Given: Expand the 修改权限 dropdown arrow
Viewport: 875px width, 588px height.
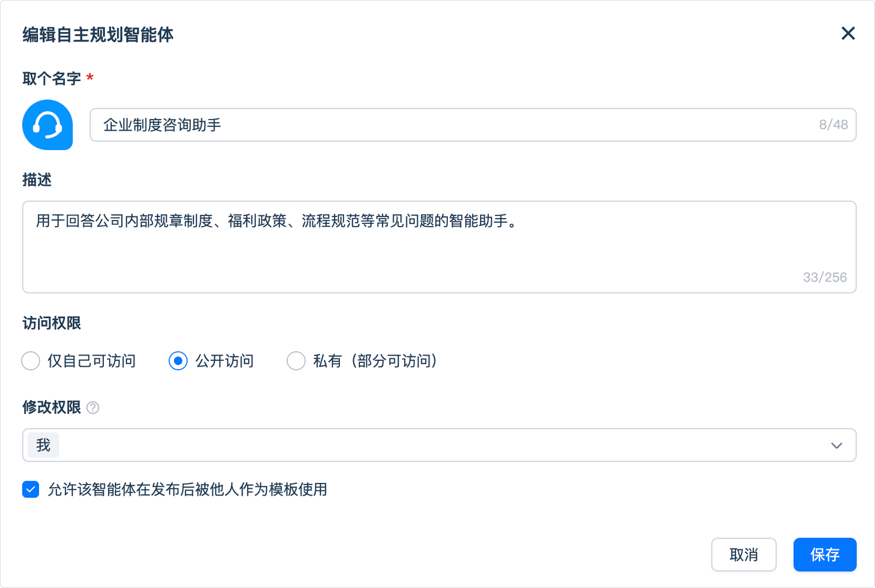Looking at the screenshot, I should (836, 446).
